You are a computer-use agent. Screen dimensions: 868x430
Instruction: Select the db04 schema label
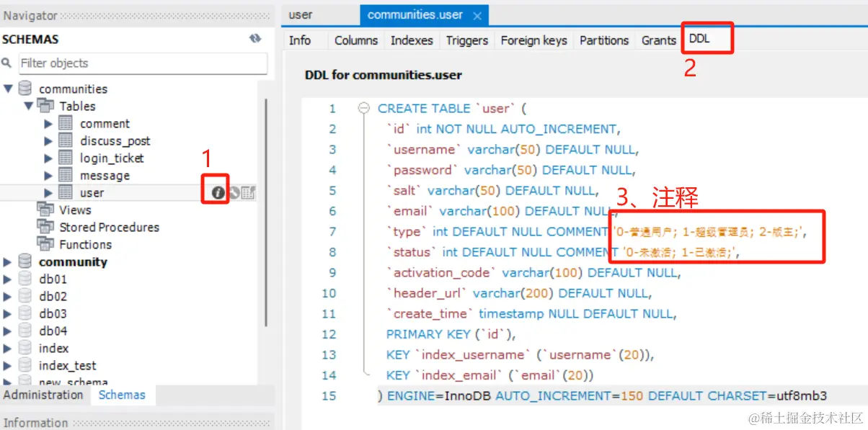click(53, 331)
